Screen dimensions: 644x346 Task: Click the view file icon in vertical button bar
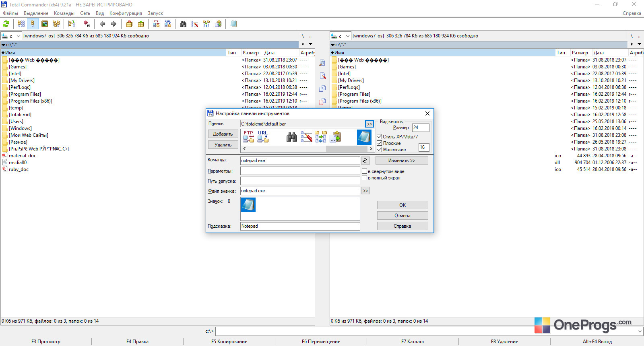tap(322, 63)
